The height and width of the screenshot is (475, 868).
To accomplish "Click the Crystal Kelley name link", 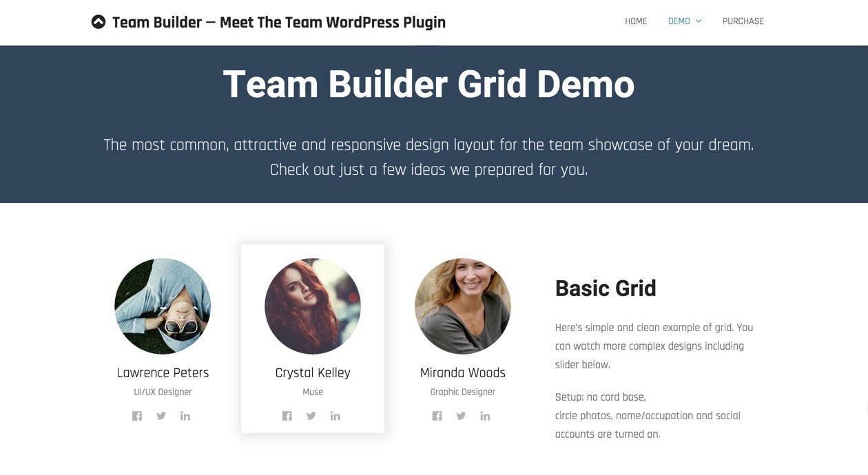I will (x=312, y=372).
